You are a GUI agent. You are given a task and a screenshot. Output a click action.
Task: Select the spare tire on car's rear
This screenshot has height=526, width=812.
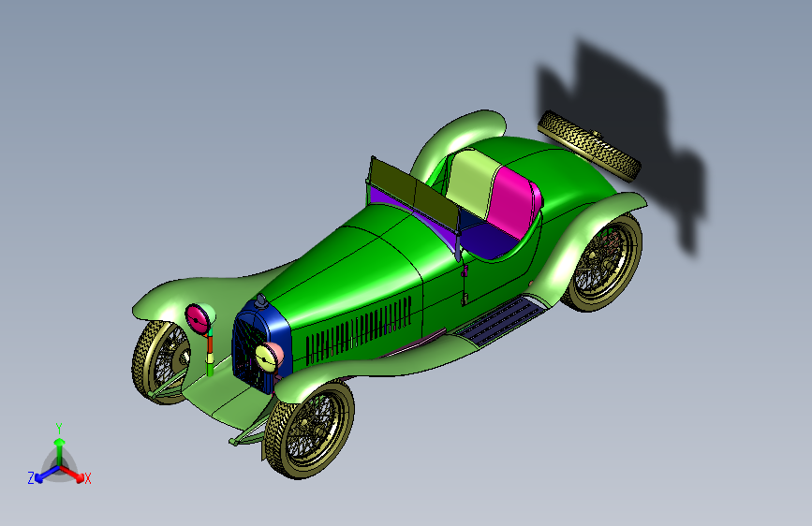coord(589,146)
